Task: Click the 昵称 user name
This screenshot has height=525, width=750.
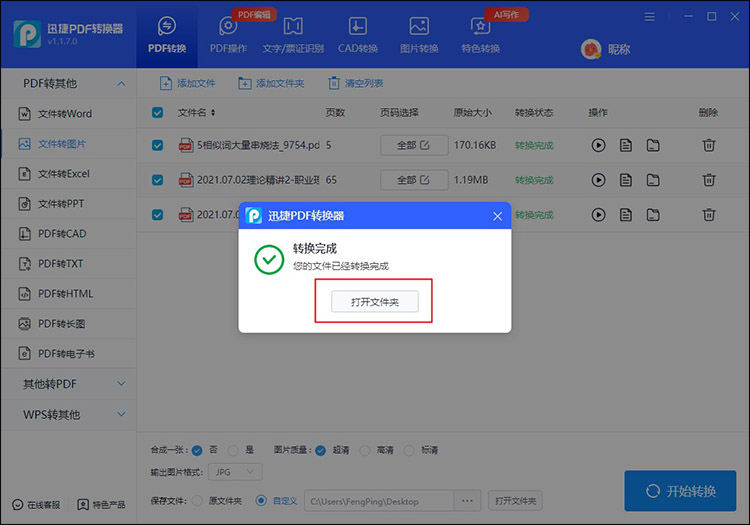Action: coord(619,50)
